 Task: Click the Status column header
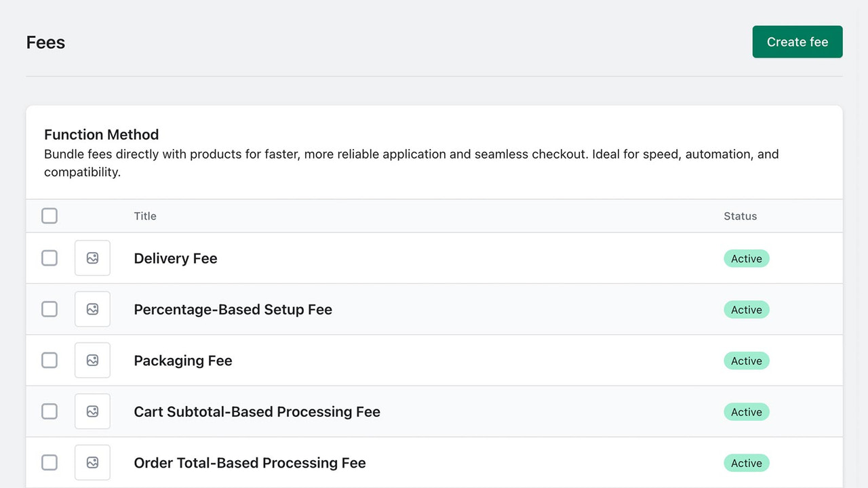coord(740,216)
